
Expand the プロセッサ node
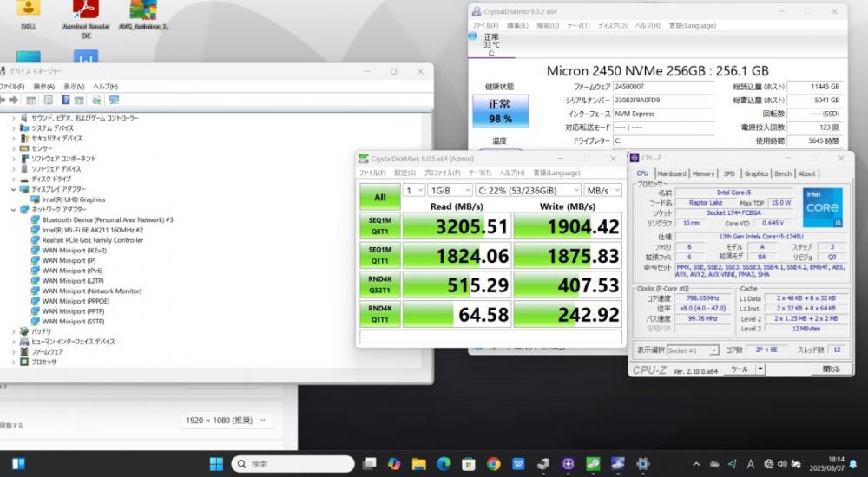[x=13, y=362]
